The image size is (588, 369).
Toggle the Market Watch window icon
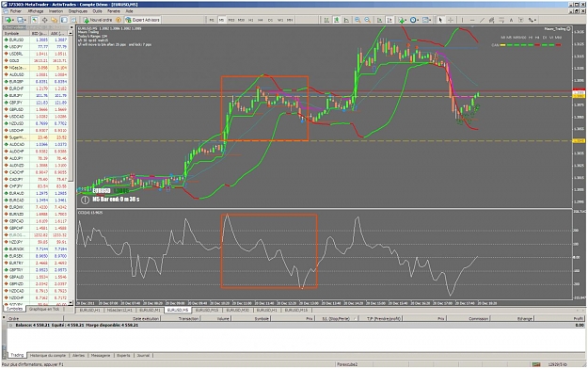[x=35, y=20]
